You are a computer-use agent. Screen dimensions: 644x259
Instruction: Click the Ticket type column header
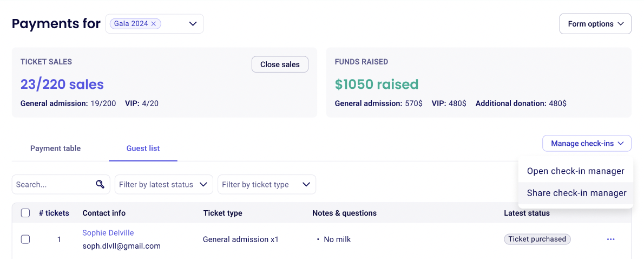pyautogui.click(x=222, y=213)
